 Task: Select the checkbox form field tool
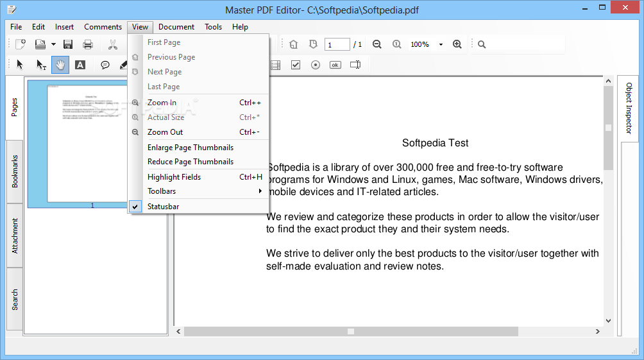[296, 65]
